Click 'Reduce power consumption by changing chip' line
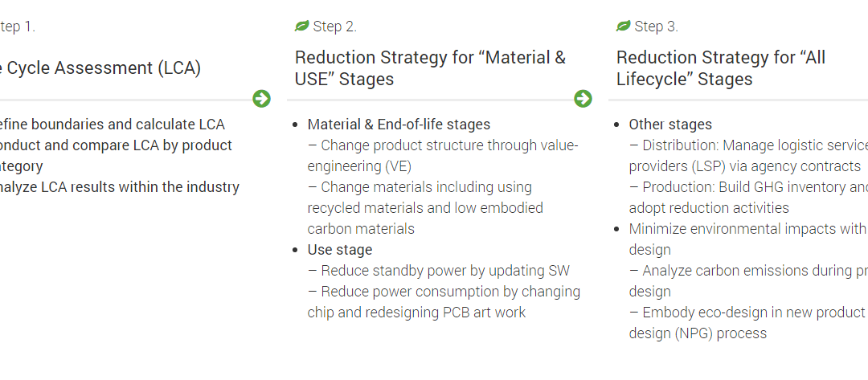 (x=444, y=302)
